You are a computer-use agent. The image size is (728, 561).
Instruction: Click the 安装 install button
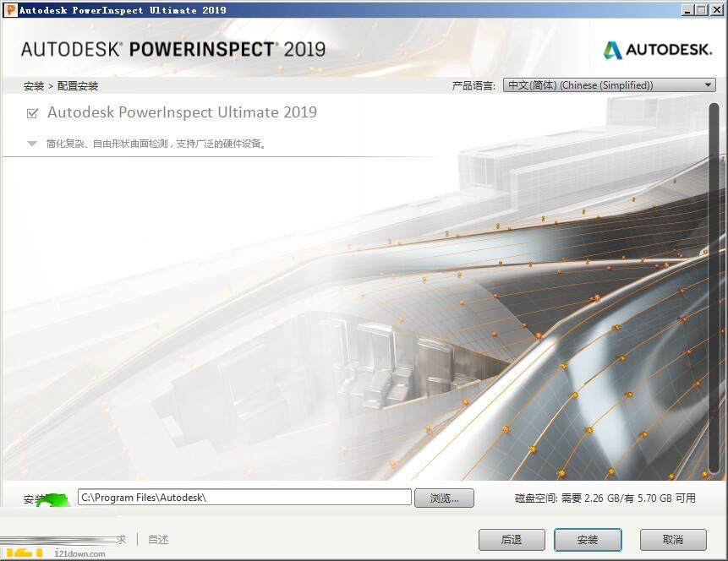(588, 540)
